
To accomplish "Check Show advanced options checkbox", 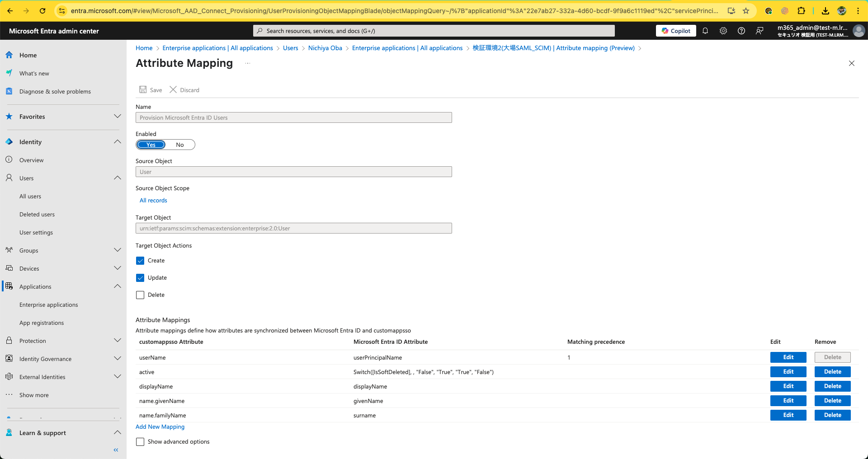I will (140, 442).
